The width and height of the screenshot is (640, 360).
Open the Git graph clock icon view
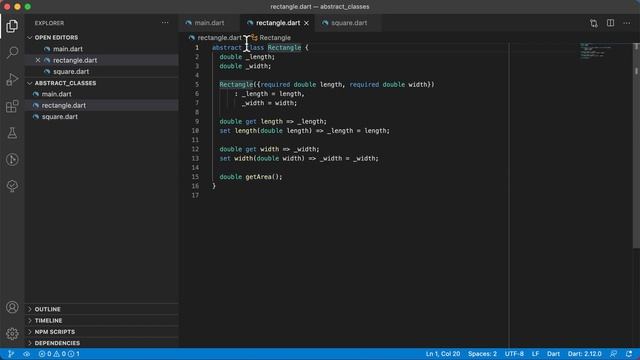(12, 159)
